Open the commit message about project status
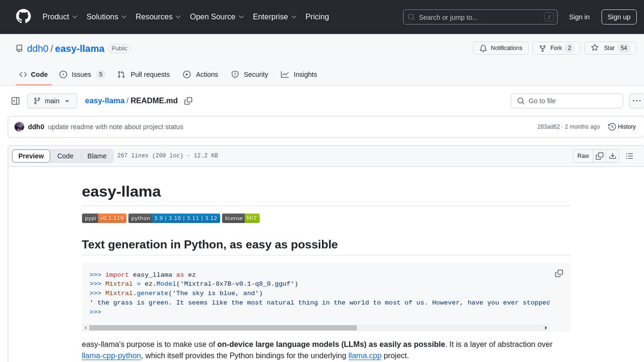This screenshot has height=362, width=644. (116, 127)
